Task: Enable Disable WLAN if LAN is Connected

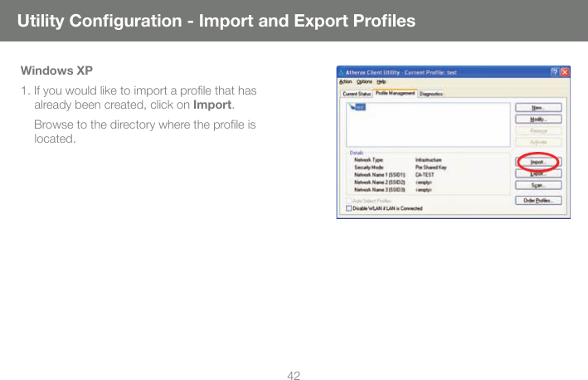Action: pos(348,208)
